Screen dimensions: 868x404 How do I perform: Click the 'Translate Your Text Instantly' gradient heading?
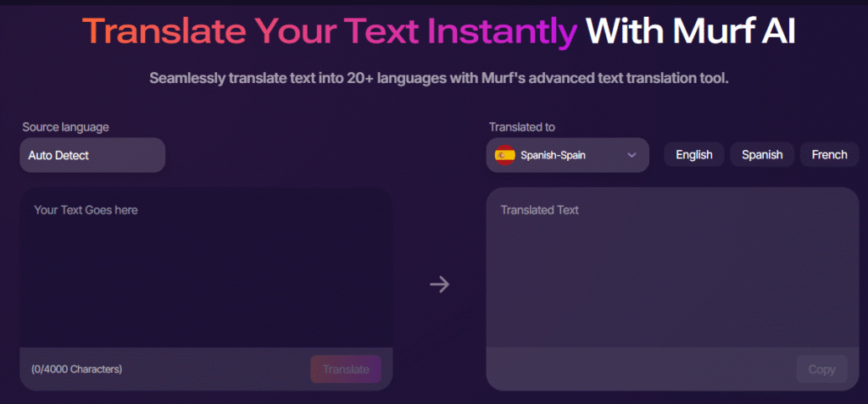tap(330, 31)
